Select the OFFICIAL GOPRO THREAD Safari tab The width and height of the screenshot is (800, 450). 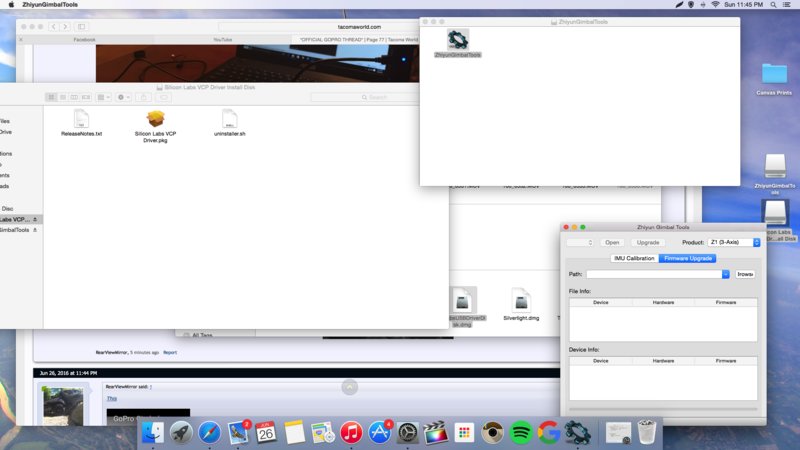click(x=357, y=39)
